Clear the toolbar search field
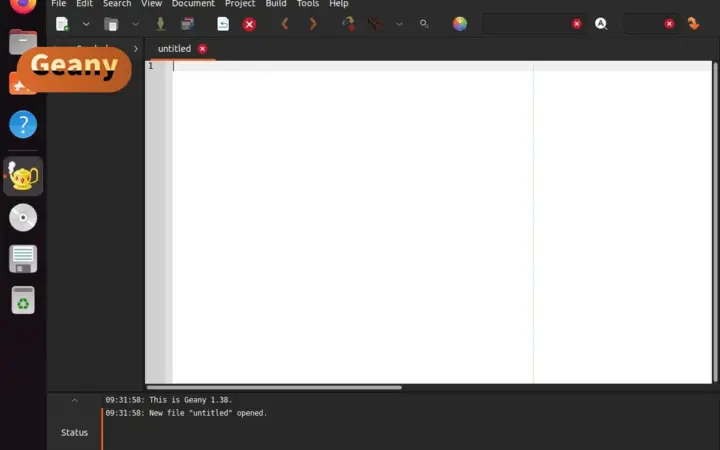720x450 pixels. pos(577,24)
